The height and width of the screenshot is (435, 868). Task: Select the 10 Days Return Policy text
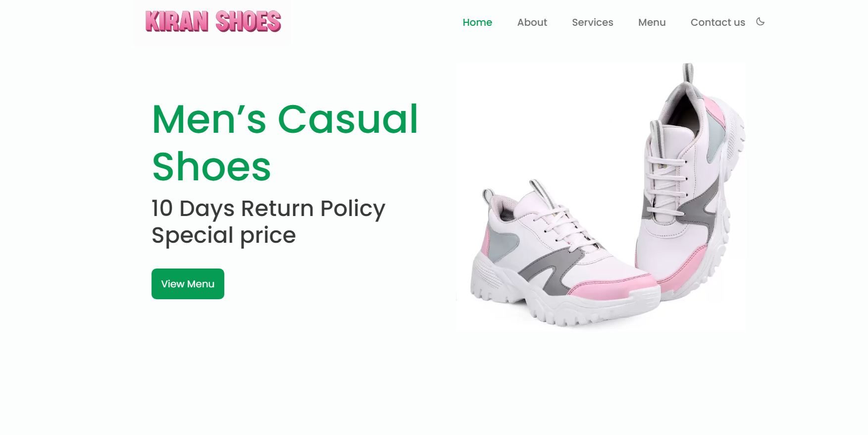pyautogui.click(x=268, y=209)
